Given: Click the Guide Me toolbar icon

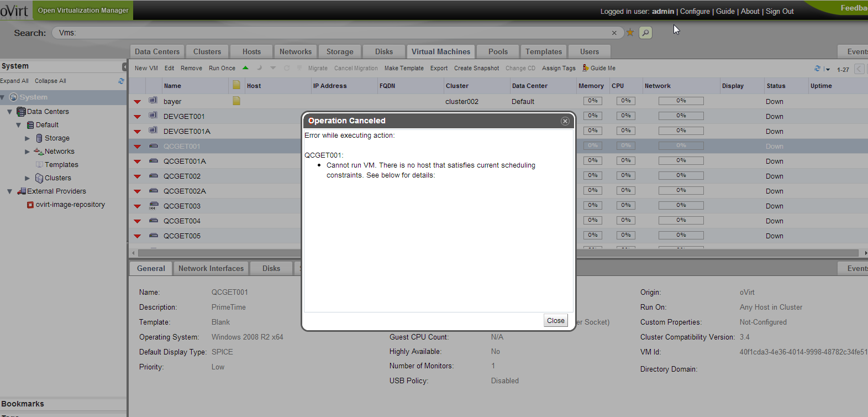Looking at the screenshot, I should coord(586,68).
